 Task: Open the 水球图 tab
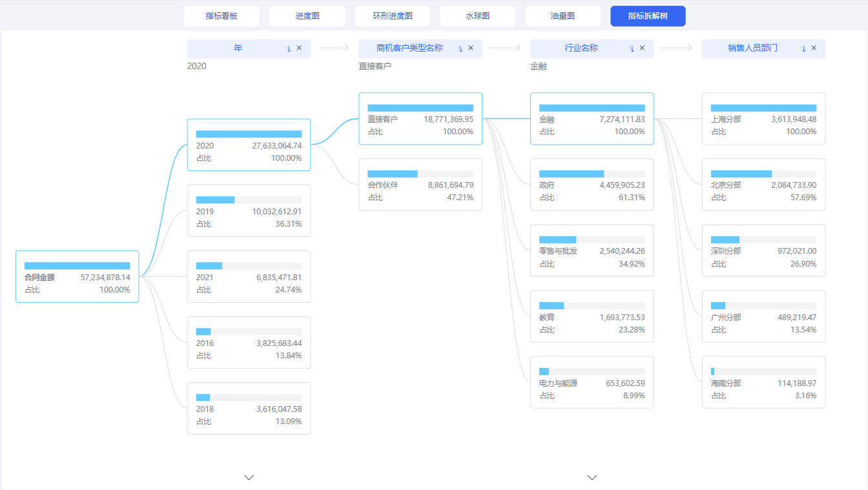click(478, 16)
